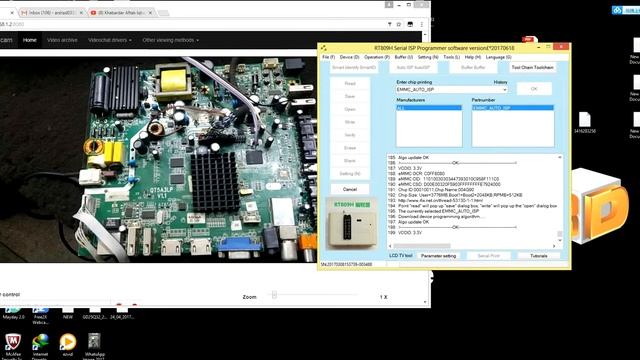
Task: Open the Device (D) menu
Action: click(x=349, y=57)
